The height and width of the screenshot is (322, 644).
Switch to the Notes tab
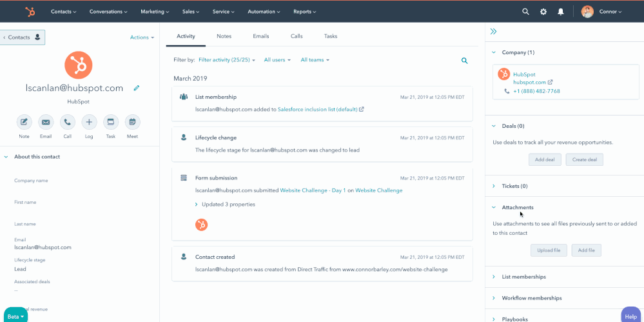point(224,36)
